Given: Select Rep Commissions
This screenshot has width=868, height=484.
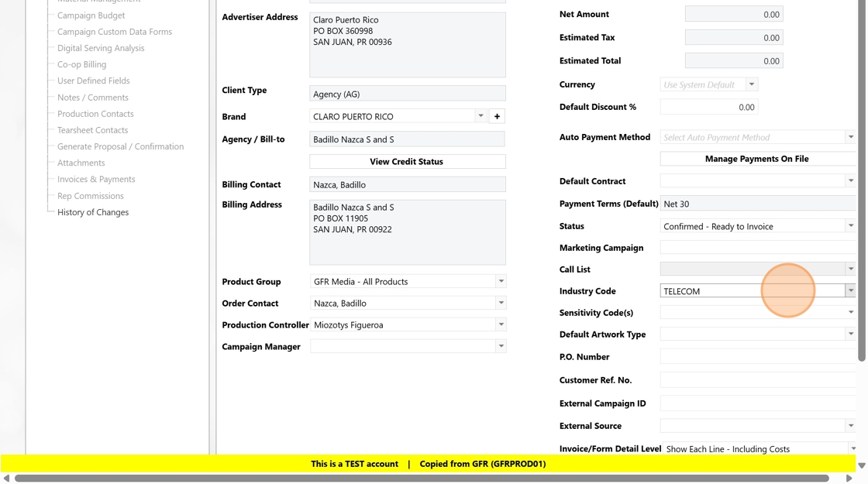Looking at the screenshot, I should (x=91, y=196).
